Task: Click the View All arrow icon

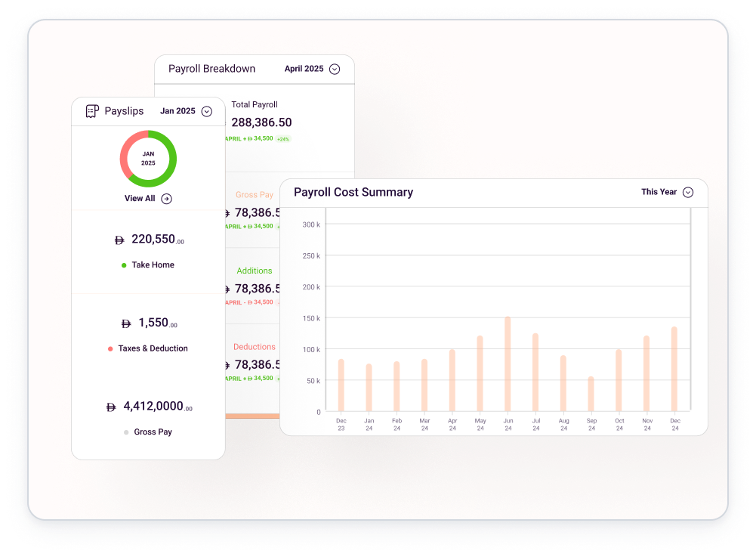Action: 167,199
